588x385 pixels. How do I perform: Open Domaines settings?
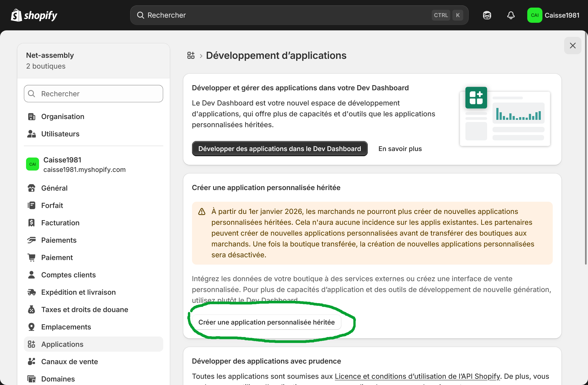pyautogui.click(x=94, y=379)
